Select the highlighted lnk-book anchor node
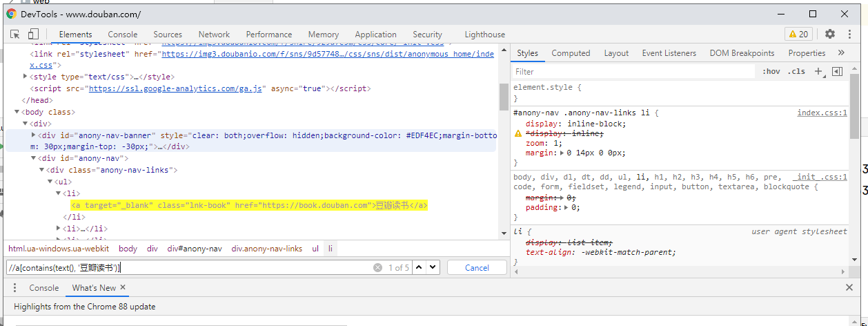868x326 pixels. tap(249, 205)
